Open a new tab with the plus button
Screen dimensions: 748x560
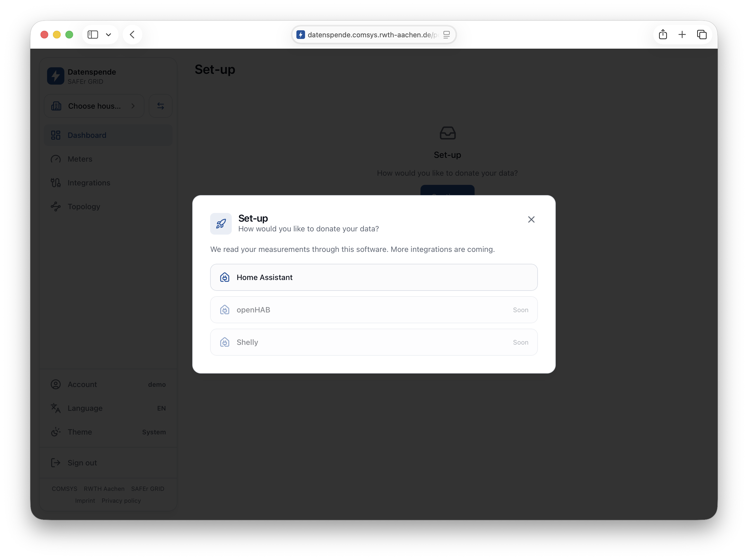point(682,35)
